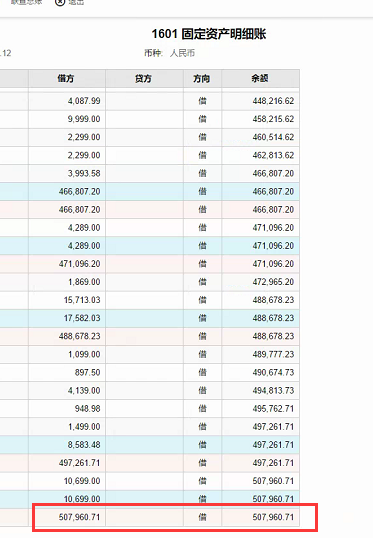This screenshot has width=373, height=538.
Task: Click the 人民币 currency value
Action: 183,53
